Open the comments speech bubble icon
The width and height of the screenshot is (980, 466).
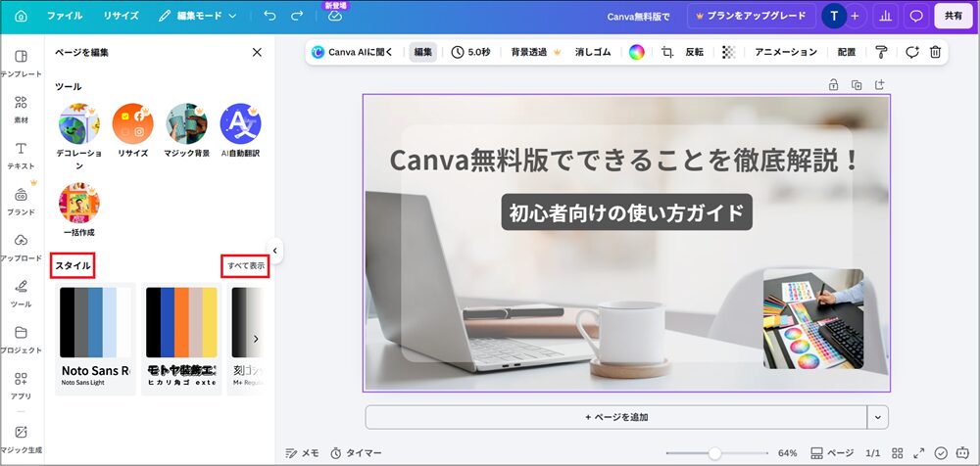pos(916,17)
